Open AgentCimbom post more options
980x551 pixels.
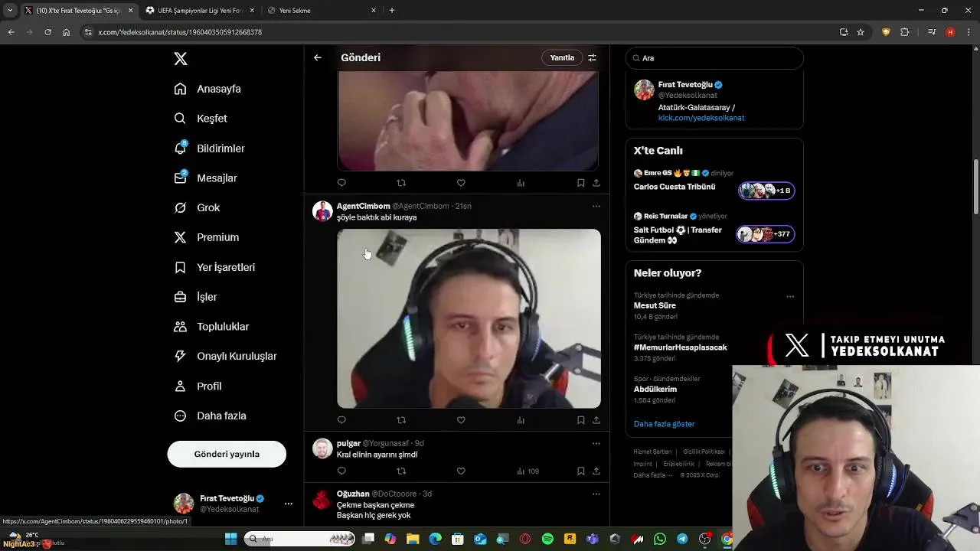point(596,206)
